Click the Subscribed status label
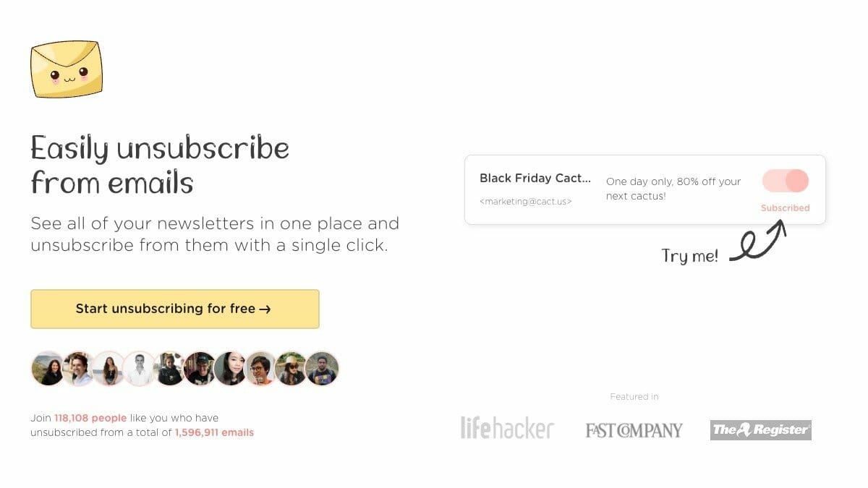 click(x=785, y=207)
